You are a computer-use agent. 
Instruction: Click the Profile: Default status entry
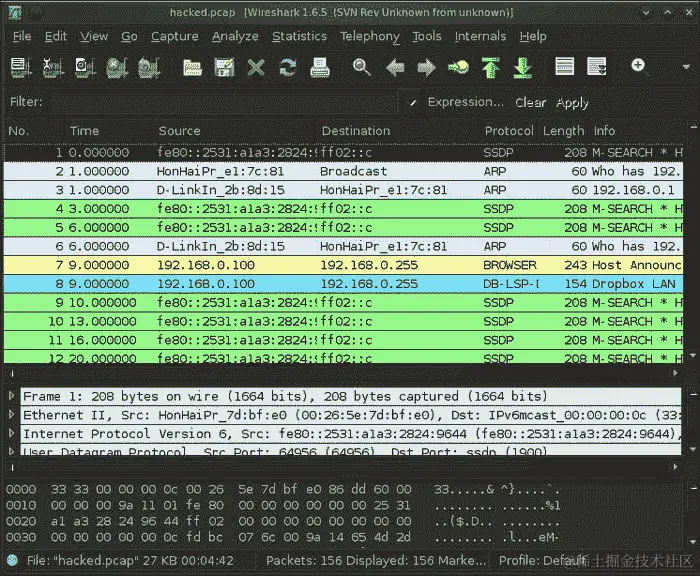tap(542, 560)
